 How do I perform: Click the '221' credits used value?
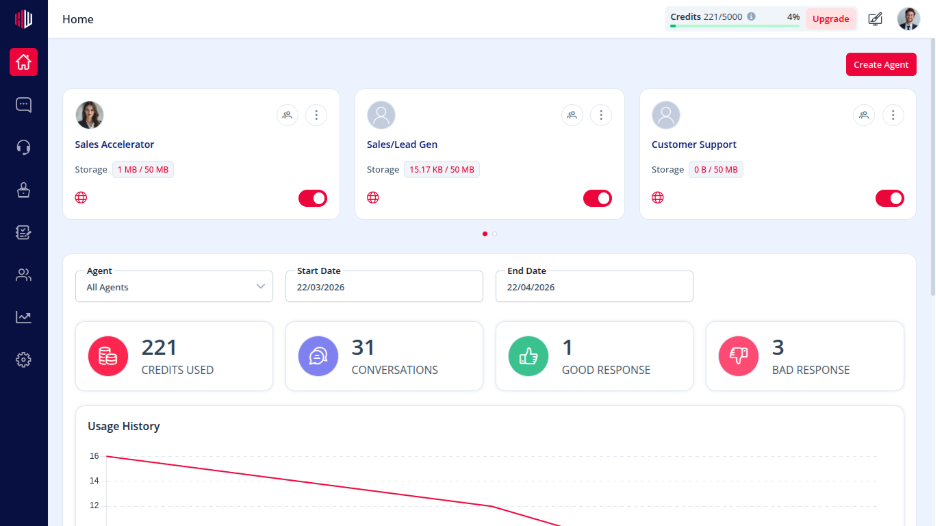pyautogui.click(x=159, y=347)
